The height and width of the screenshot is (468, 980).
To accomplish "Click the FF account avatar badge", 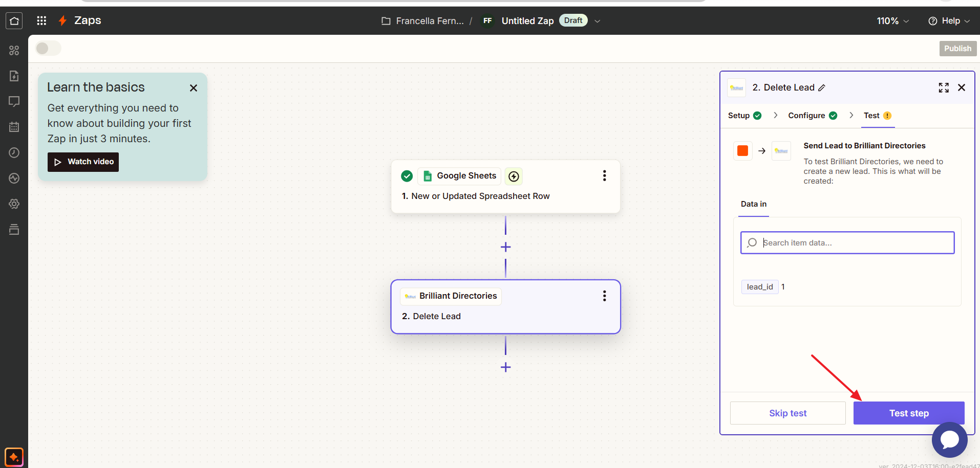I will tap(487, 21).
